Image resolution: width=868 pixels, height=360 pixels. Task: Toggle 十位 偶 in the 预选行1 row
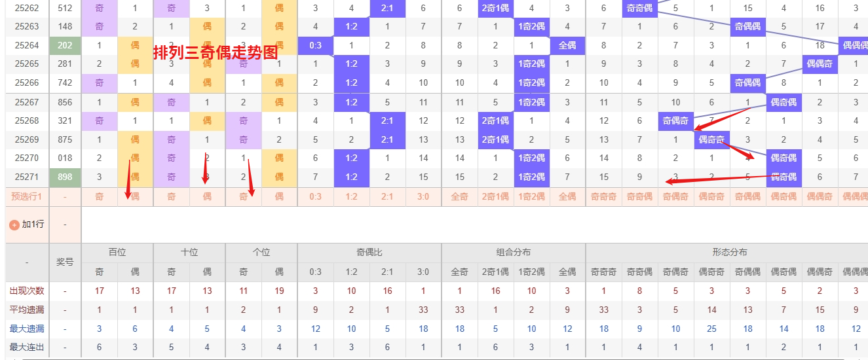tap(207, 196)
